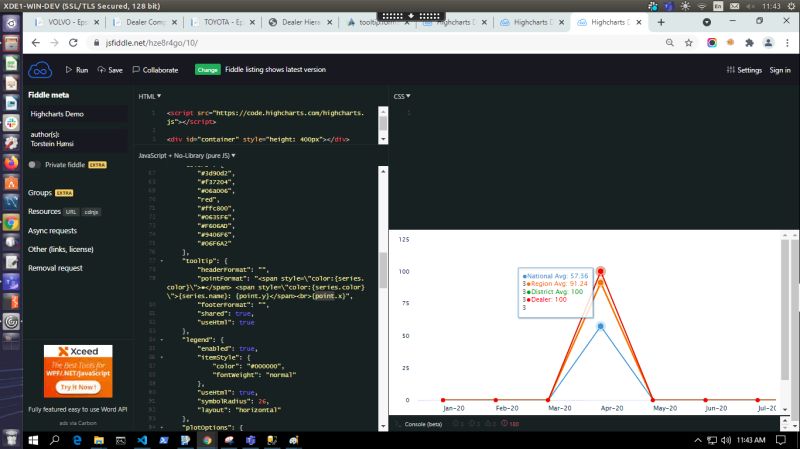Open the Collaborate option

click(x=156, y=70)
